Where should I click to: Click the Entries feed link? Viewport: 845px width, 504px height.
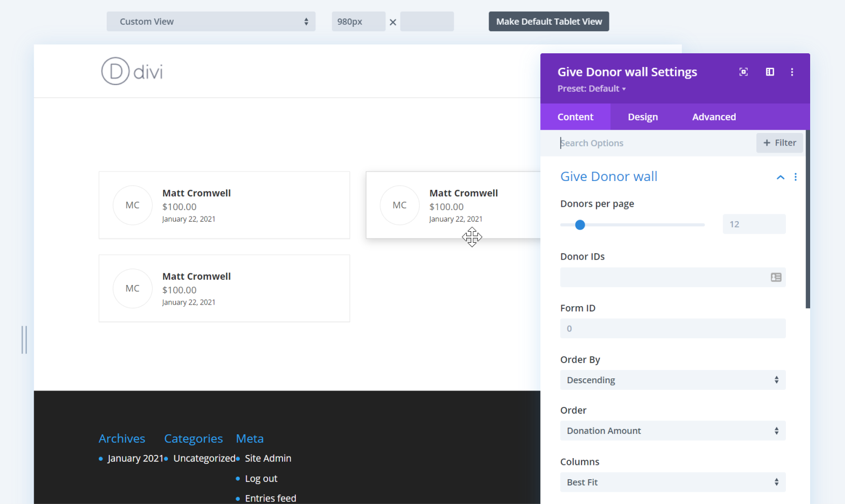[270, 498]
